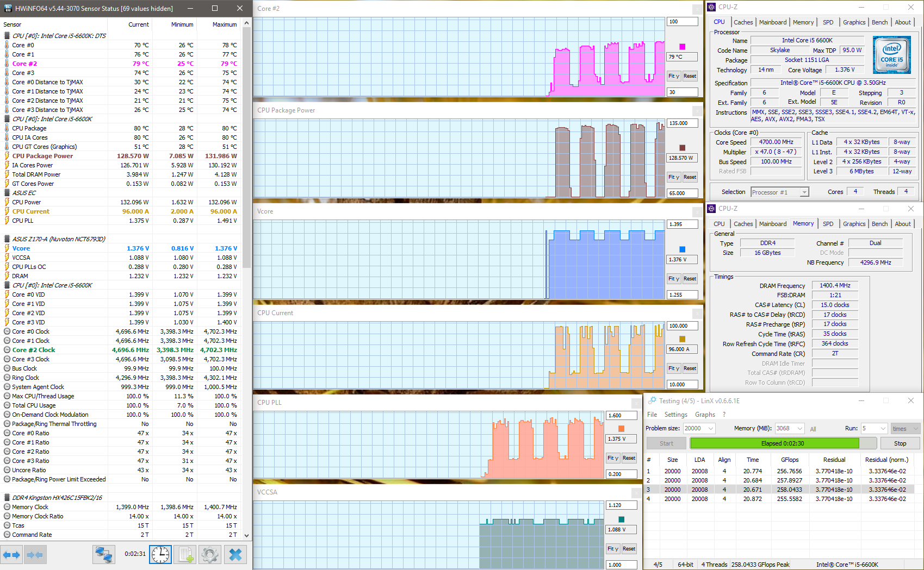Click the HWiNFO64 icon in the title bar
The height and width of the screenshot is (570, 924).
8,8
